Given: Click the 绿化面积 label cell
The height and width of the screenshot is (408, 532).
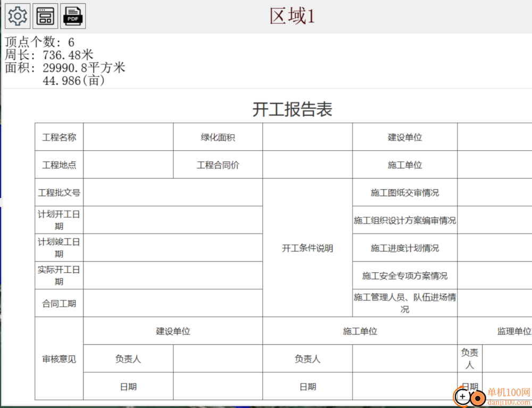Looking at the screenshot, I should [x=218, y=137].
